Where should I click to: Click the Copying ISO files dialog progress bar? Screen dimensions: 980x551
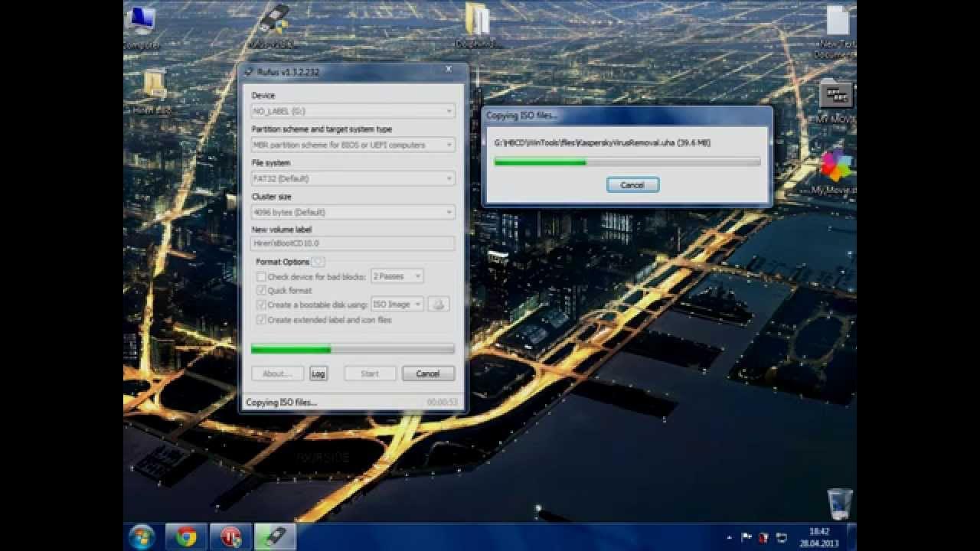click(x=627, y=161)
